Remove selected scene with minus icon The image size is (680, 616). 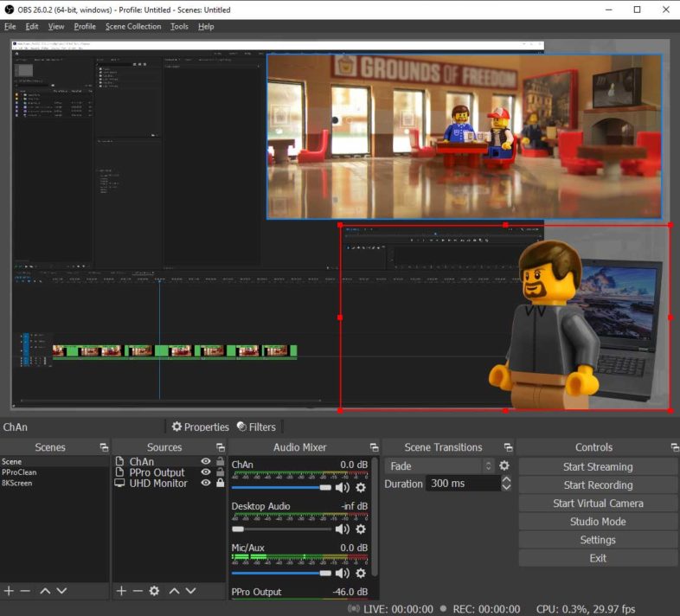click(x=25, y=590)
